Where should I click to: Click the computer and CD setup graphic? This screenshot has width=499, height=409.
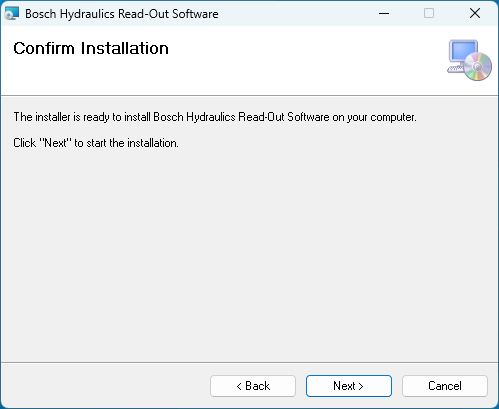tap(469, 60)
